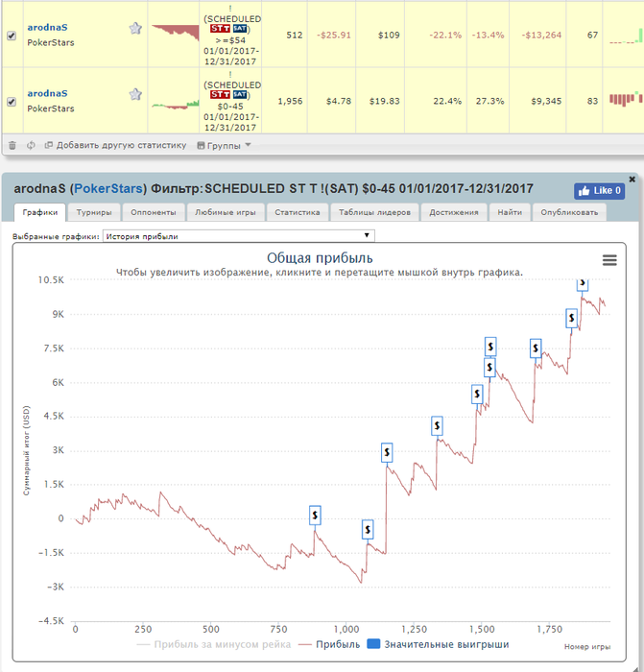Viewport: 644px width, 672px height.
Task: Click the refresh icon beside trash
Action: coord(31,146)
